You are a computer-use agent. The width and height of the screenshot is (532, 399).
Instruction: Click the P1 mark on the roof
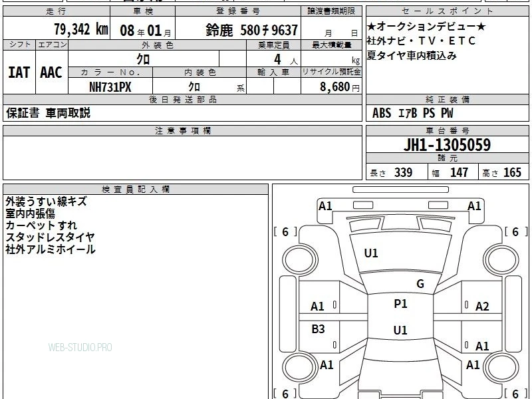pyautogui.click(x=400, y=304)
